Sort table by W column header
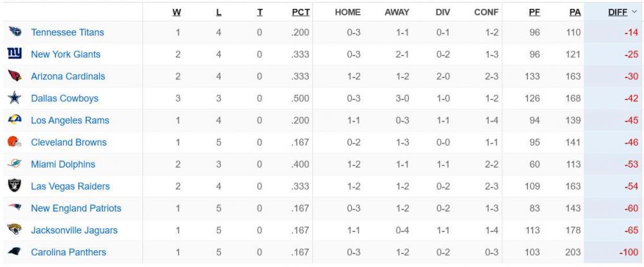The width and height of the screenshot is (644, 267). point(177,12)
